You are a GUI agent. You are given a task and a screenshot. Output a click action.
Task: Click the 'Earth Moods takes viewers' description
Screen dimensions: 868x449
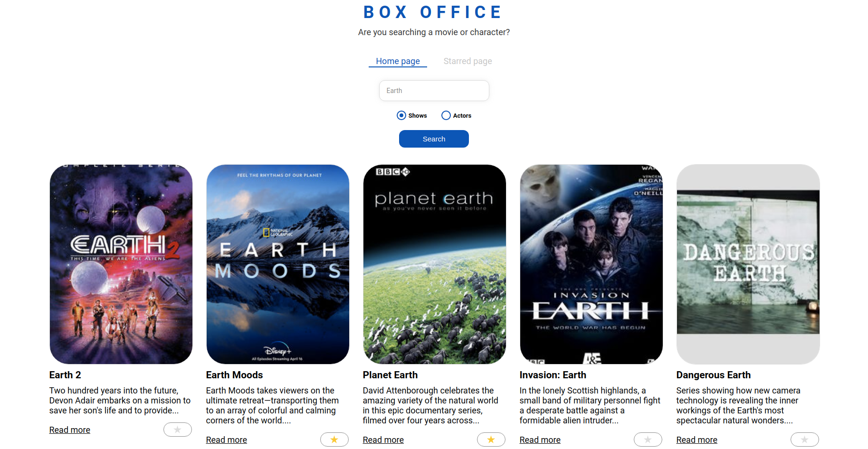(273, 405)
